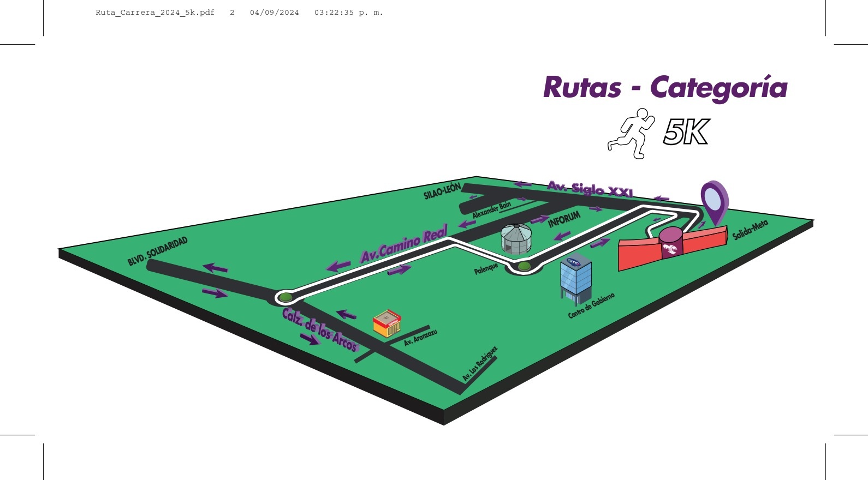
Task: Click the green roundabout near Palenque
Action: click(525, 267)
